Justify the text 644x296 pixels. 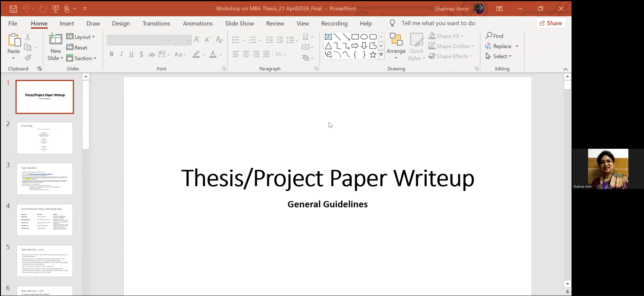[x=266, y=54]
